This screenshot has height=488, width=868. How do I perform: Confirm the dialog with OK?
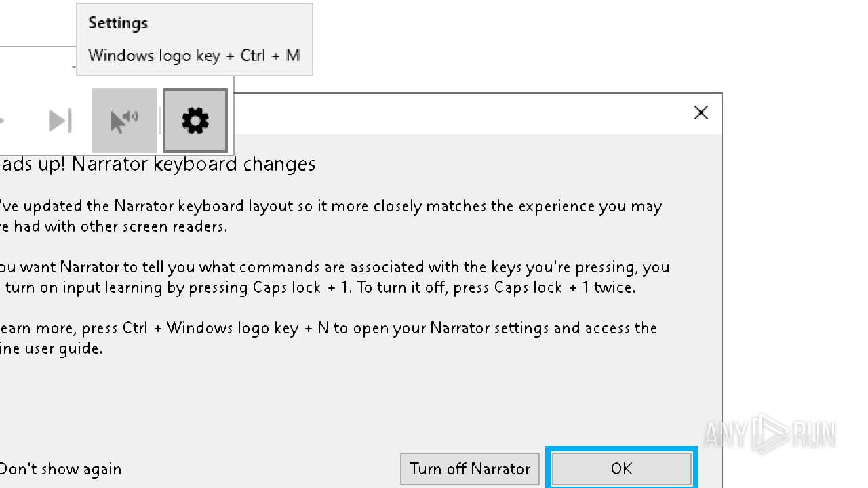[621, 469]
